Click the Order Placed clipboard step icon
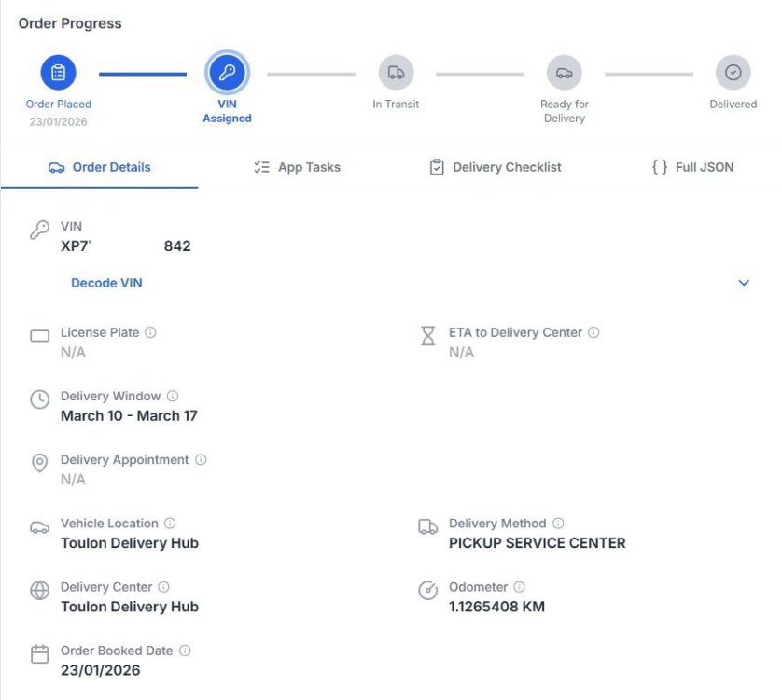The height and width of the screenshot is (700, 782). [58, 73]
